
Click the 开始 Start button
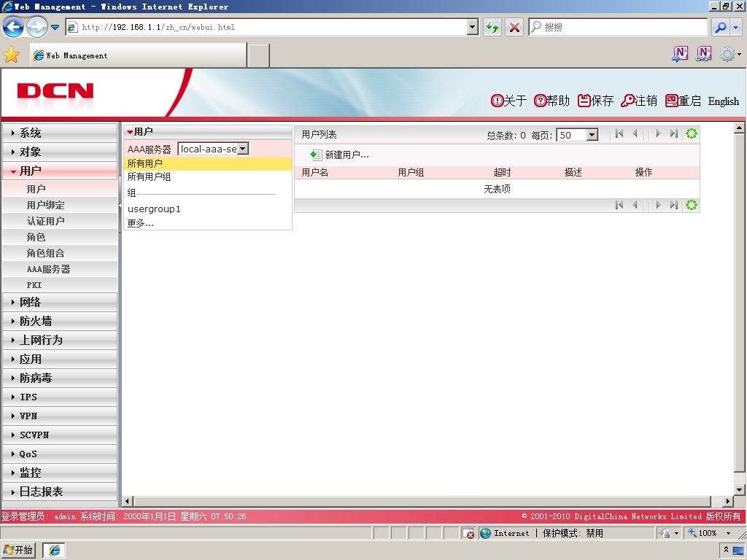point(18,550)
